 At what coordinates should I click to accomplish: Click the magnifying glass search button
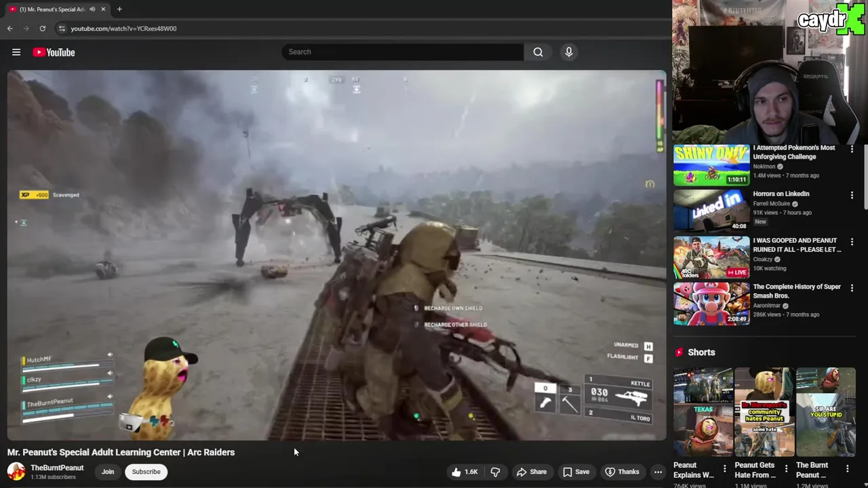click(x=538, y=52)
